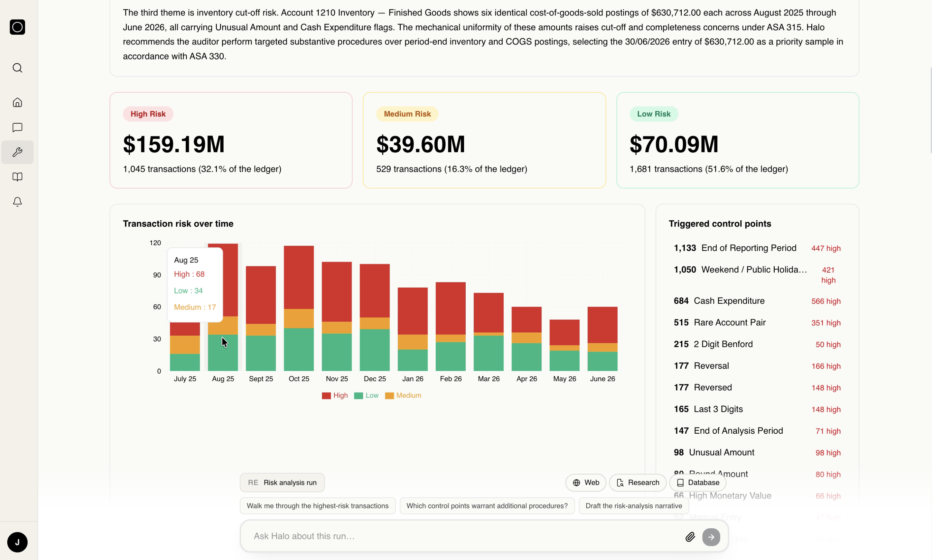932x560 pixels.
Task: Toggle the High series in chart legend
Action: tap(335, 395)
